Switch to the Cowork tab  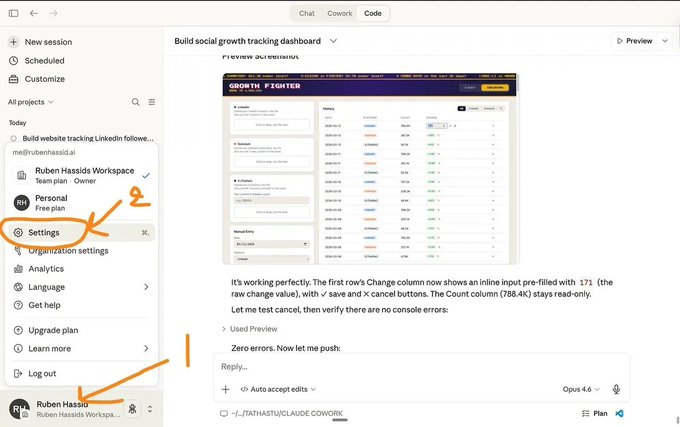point(340,13)
